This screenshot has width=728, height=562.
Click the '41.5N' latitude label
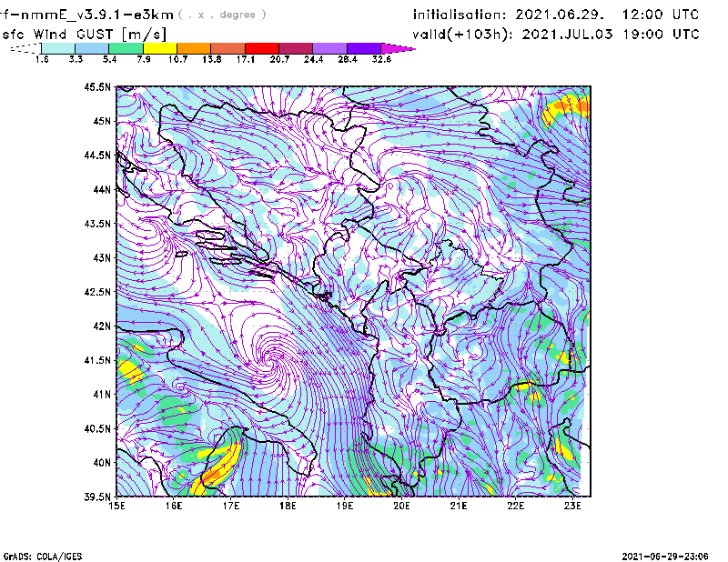(97, 360)
